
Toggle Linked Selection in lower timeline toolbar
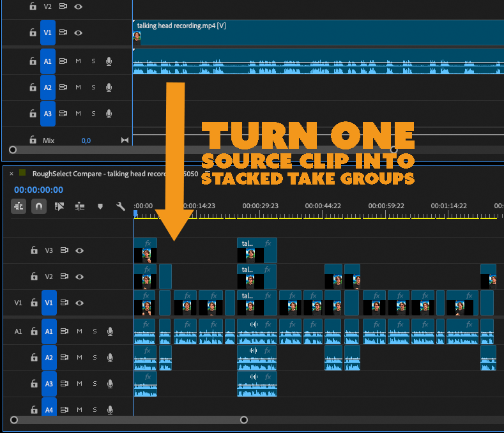pyautogui.click(x=59, y=206)
